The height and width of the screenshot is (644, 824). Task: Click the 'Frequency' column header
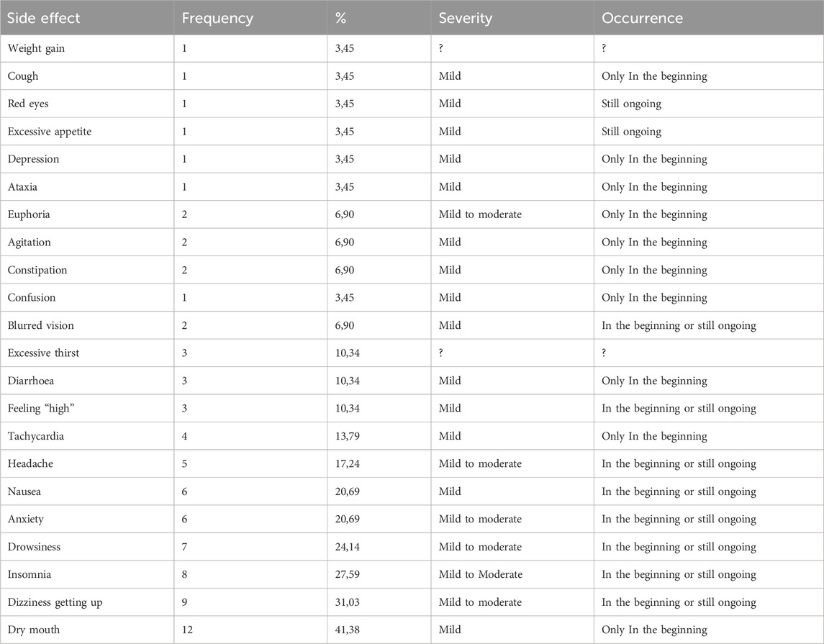tap(217, 18)
